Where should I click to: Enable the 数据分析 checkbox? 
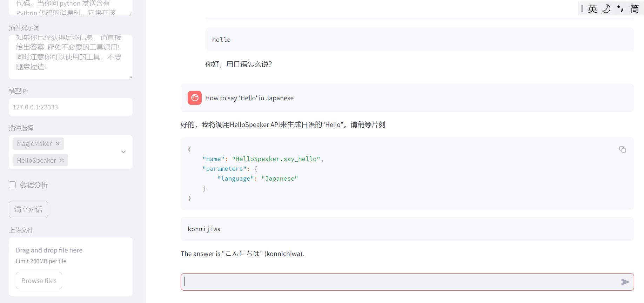pyautogui.click(x=12, y=185)
